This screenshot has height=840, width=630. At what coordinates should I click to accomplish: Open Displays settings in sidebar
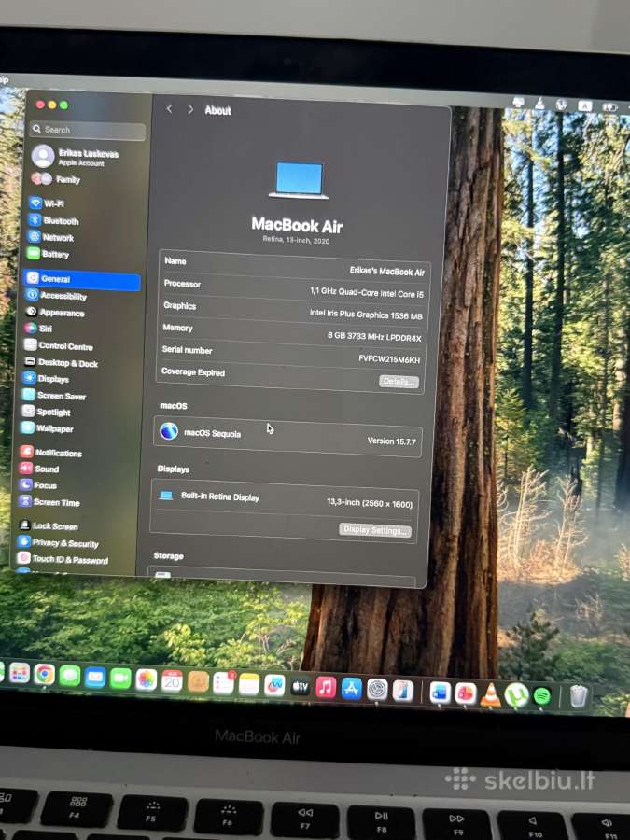point(46,379)
